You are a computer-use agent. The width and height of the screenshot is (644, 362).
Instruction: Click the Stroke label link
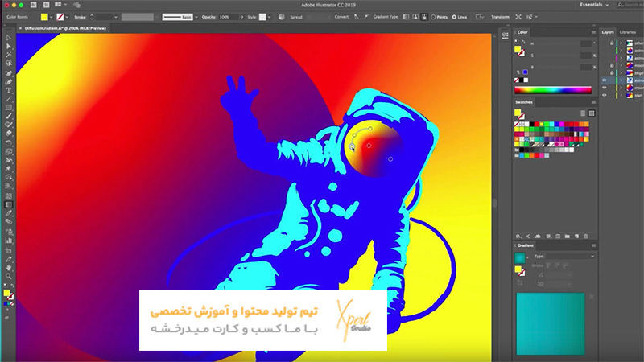(x=80, y=17)
